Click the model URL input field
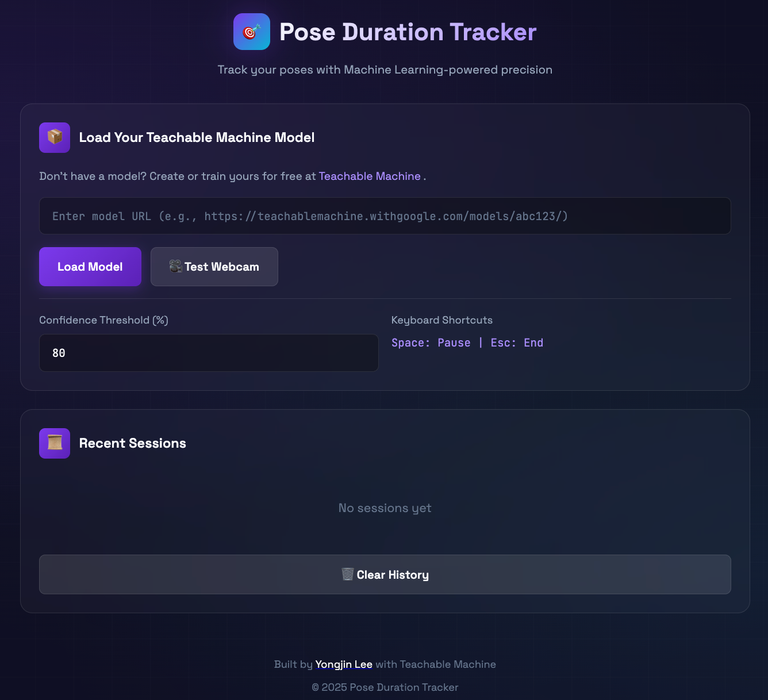Image resolution: width=768 pixels, height=700 pixels. pos(384,216)
